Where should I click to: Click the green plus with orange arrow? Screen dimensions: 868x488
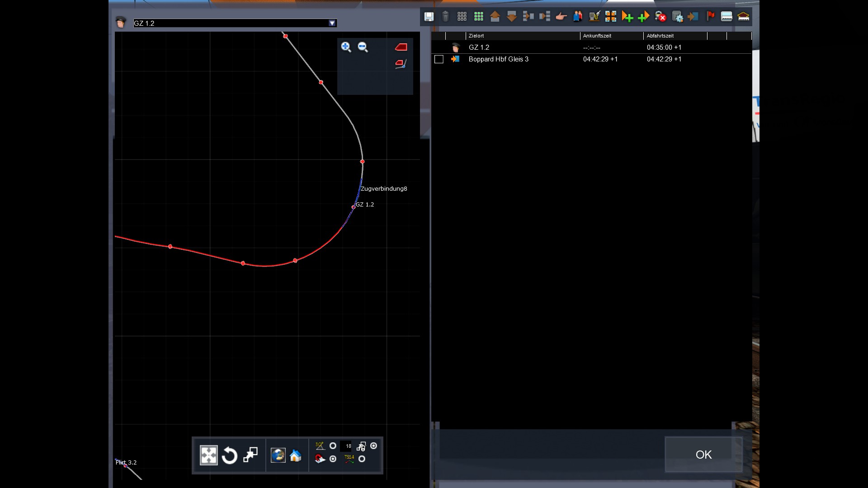pos(643,17)
